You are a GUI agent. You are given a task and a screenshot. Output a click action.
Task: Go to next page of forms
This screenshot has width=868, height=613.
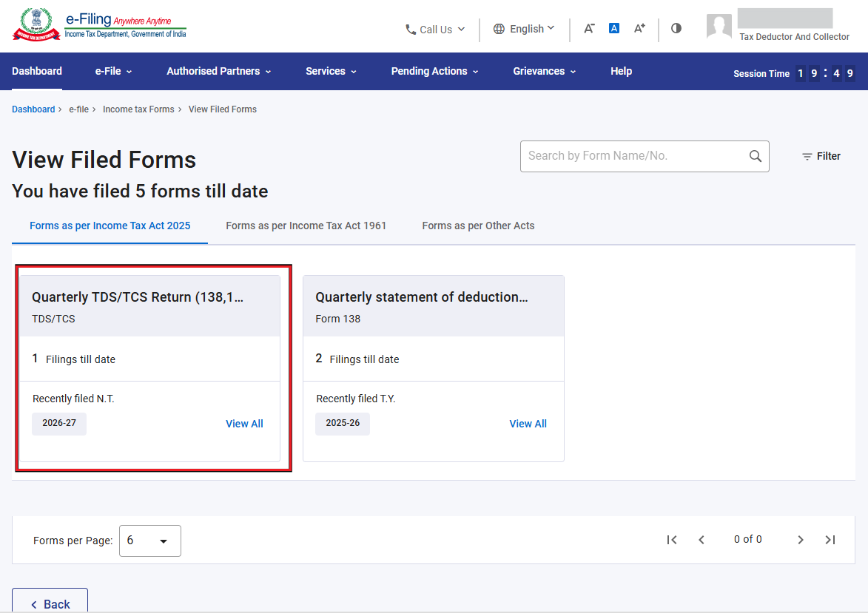[801, 540]
